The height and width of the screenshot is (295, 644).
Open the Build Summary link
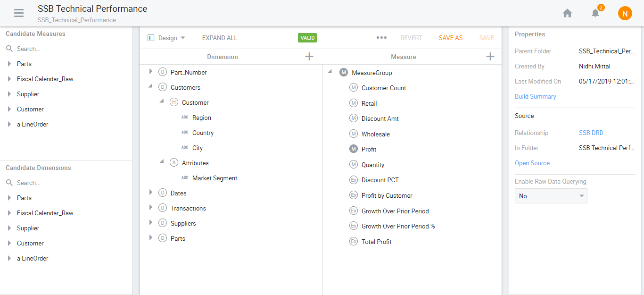tap(535, 96)
